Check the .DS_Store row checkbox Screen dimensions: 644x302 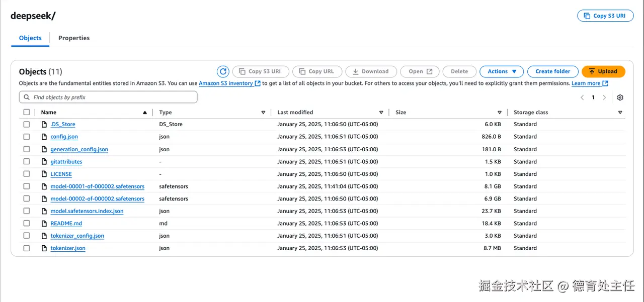27,124
